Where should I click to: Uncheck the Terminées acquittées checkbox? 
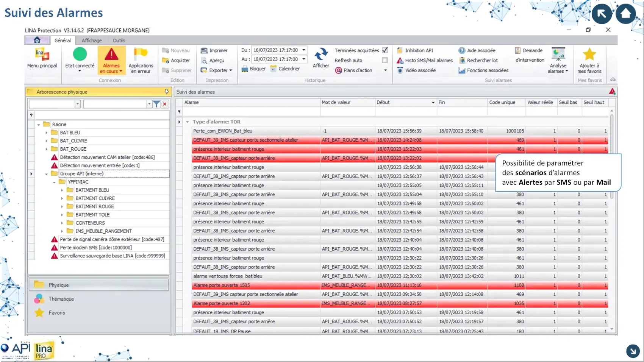pyautogui.click(x=385, y=50)
